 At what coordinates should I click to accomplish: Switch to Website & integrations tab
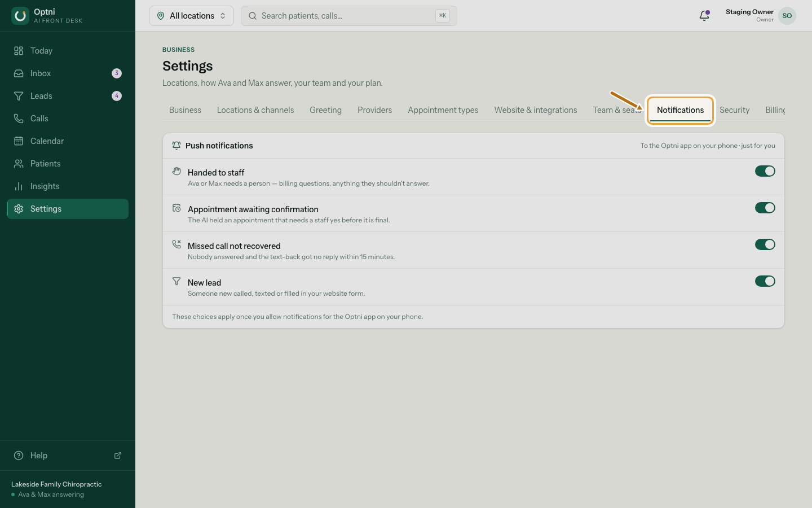pyautogui.click(x=536, y=110)
